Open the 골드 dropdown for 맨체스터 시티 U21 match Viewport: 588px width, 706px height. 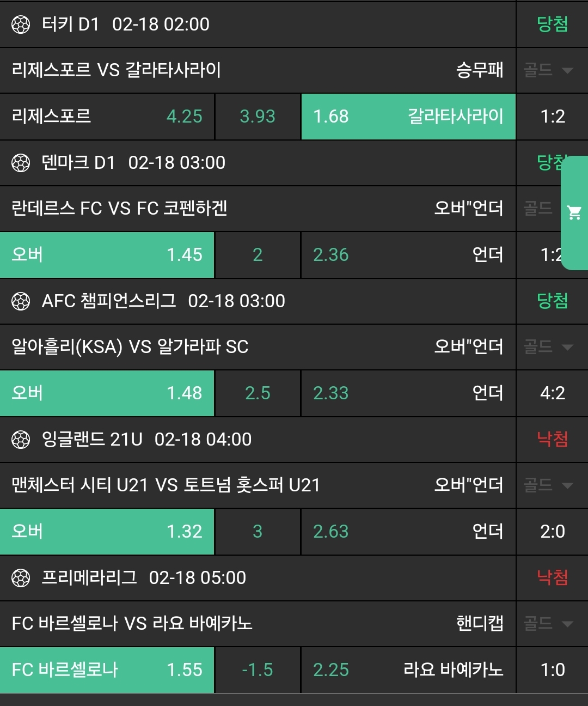549,485
